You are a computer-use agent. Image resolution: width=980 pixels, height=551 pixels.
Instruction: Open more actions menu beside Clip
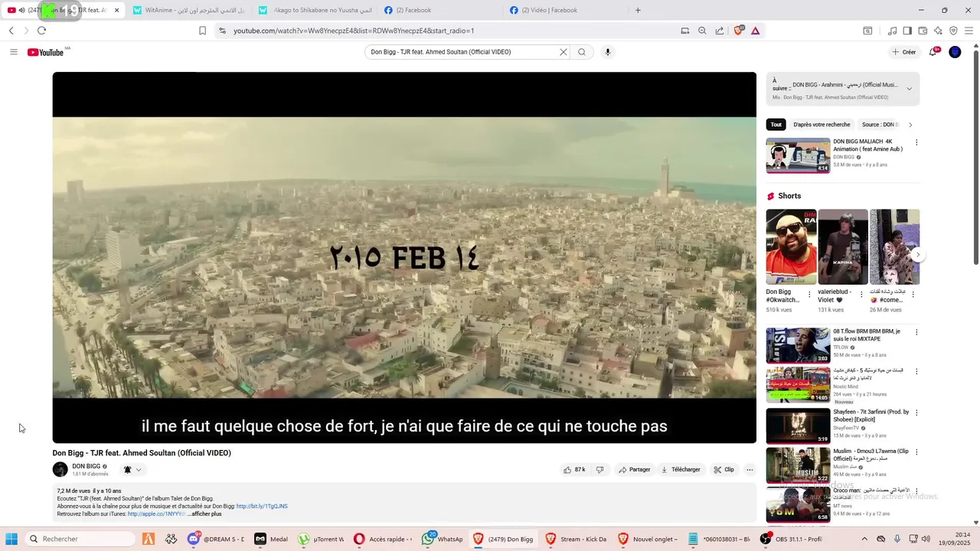tap(750, 470)
